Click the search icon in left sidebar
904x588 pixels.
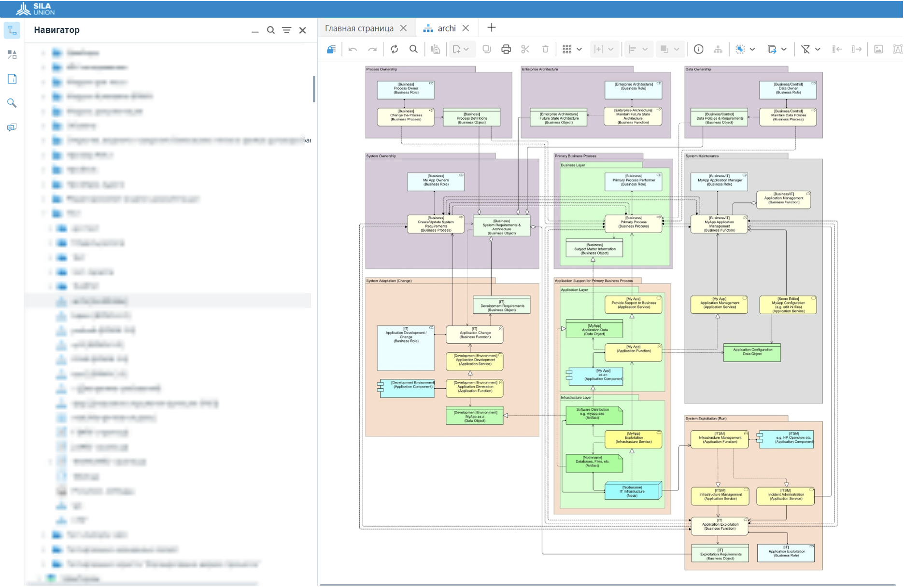coord(12,103)
